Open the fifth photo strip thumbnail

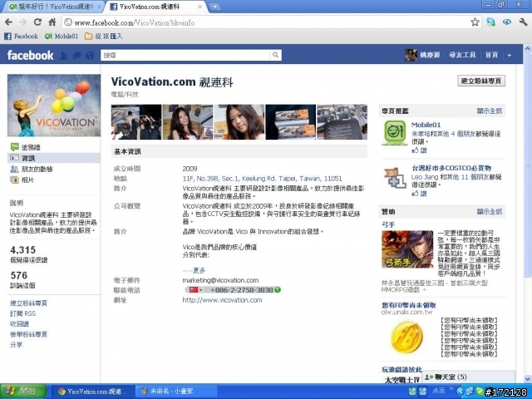tap(342, 122)
